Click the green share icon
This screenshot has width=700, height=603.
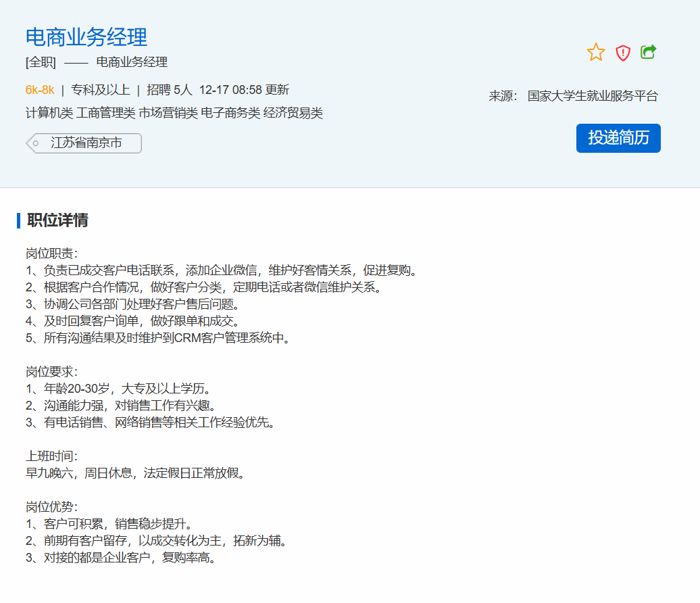coord(648,52)
